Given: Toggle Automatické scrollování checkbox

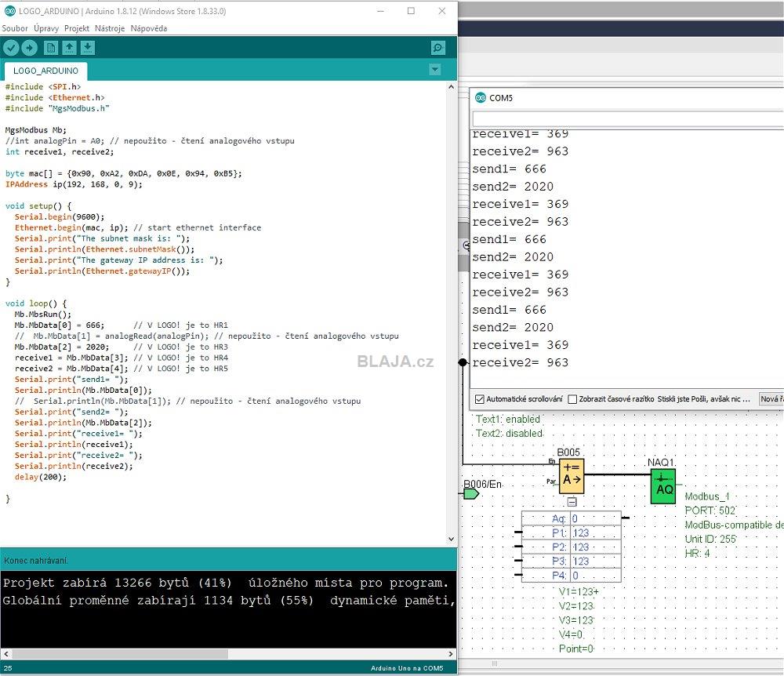Looking at the screenshot, I should pos(480,399).
